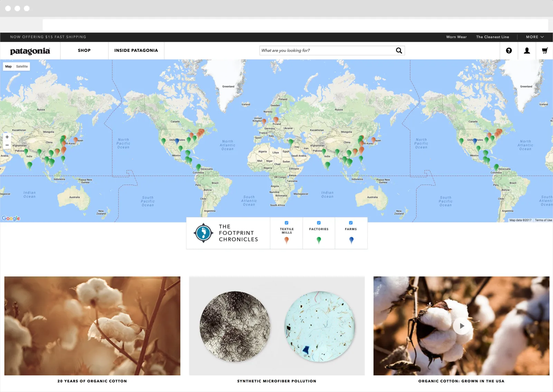Click the Footprint Chronicles footprint logo
The height and width of the screenshot is (392, 553).
203,233
